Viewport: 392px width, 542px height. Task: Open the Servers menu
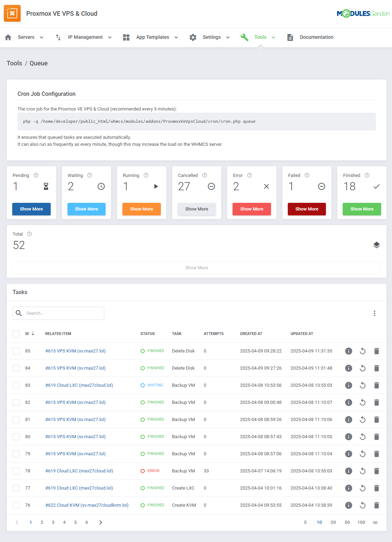point(26,37)
